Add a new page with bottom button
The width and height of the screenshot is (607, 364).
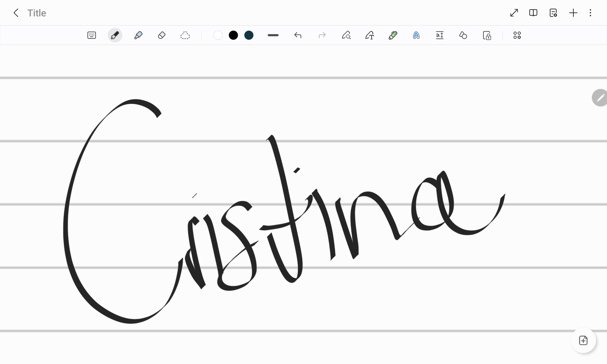pos(583,340)
